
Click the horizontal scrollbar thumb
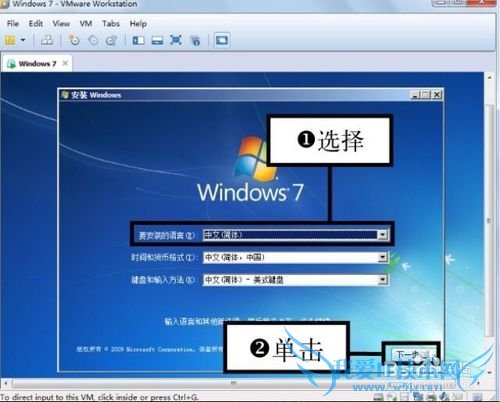coord(233,383)
